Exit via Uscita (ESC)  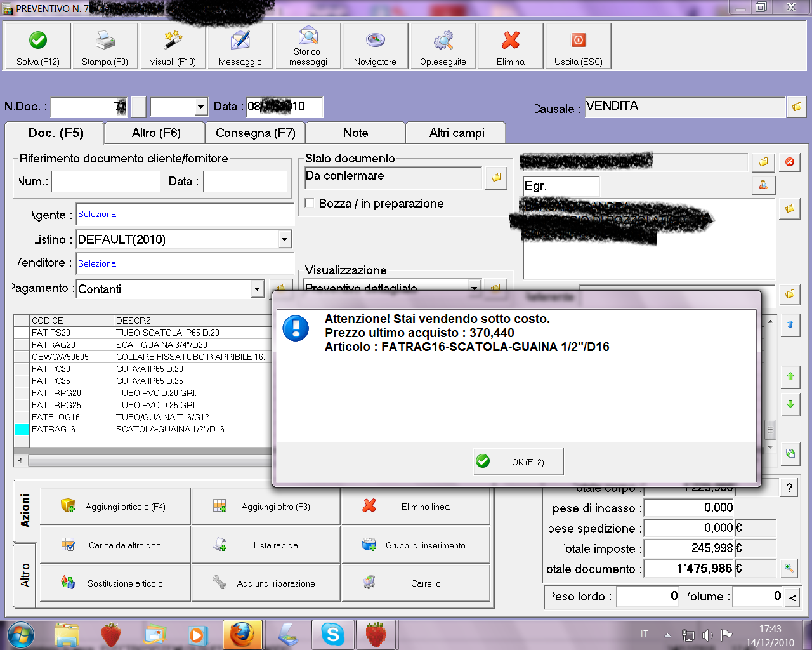click(x=579, y=46)
